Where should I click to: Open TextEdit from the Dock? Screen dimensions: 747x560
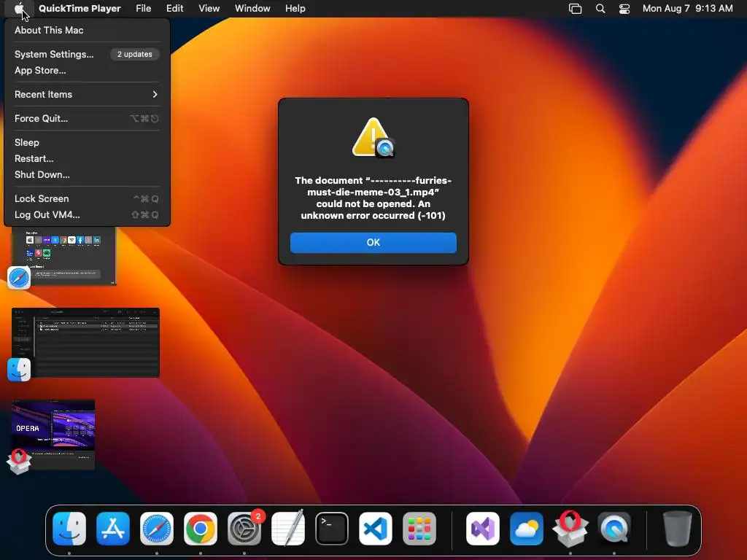point(288,529)
